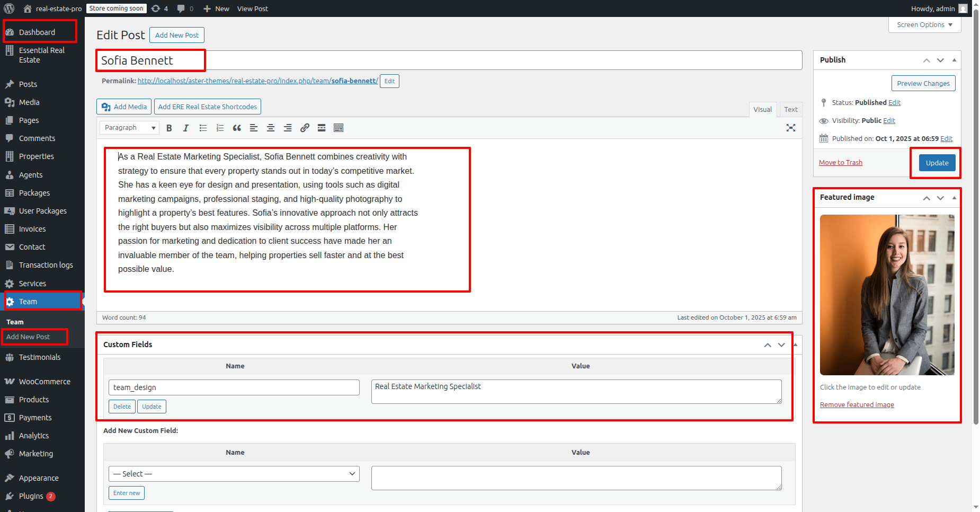Enable distraction-free fullscreen editor mode
Viewport: 980px width, 512px height.
click(x=791, y=128)
